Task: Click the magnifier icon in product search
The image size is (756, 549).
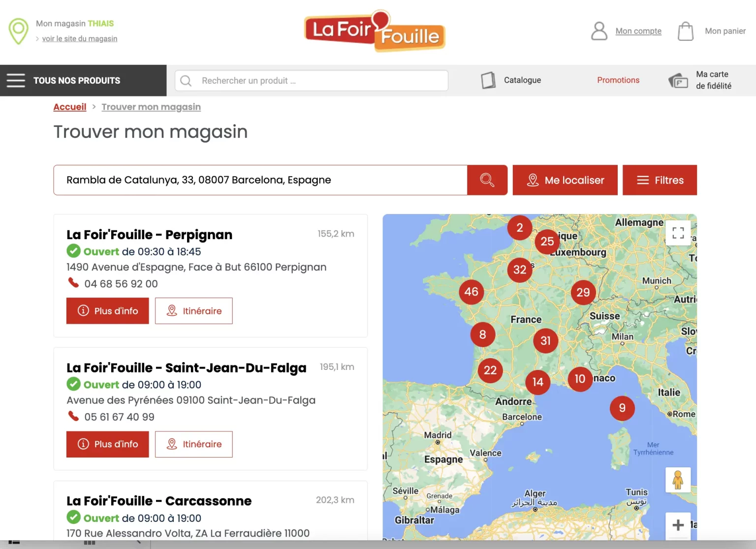Action: tap(186, 81)
